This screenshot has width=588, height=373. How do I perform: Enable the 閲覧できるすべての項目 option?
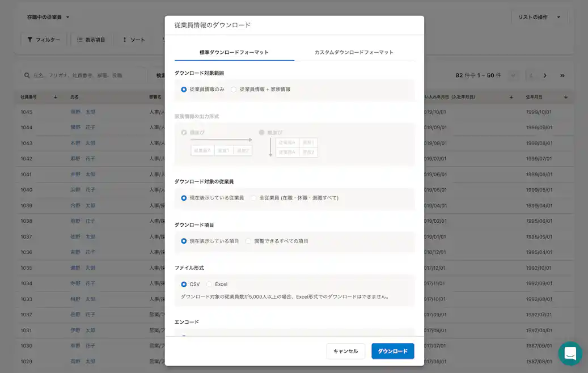tap(248, 240)
